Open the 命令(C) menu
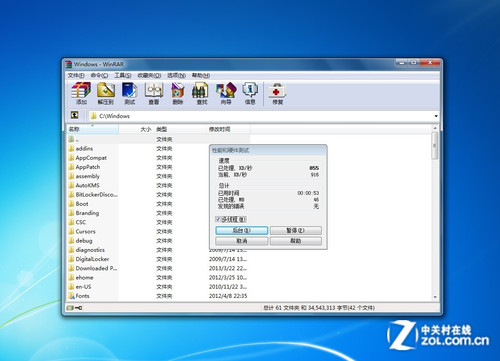 point(99,75)
